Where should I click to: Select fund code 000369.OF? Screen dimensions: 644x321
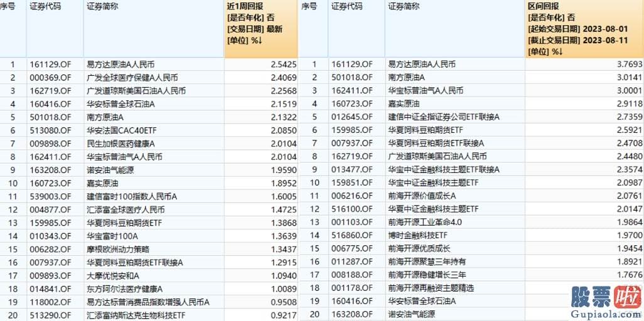(50, 77)
